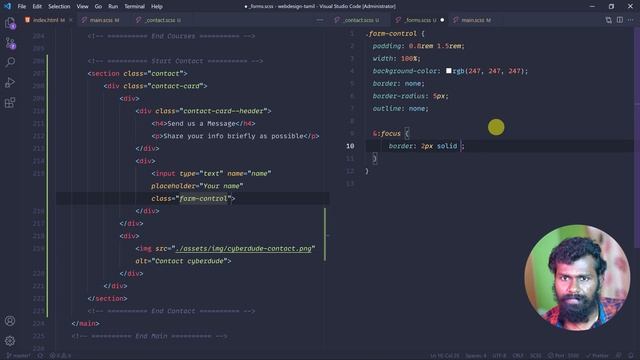
Task: Click the right editor's vertical scrollbar
Action: [637, 137]
